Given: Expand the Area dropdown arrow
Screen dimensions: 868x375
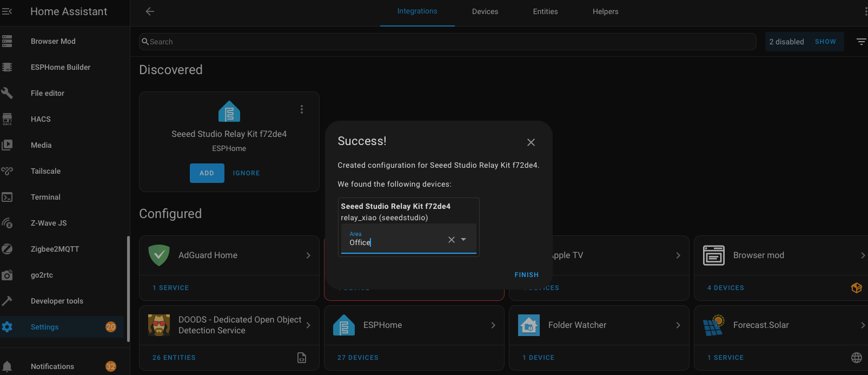Looking at the screenshot, I should coord(463,240).
